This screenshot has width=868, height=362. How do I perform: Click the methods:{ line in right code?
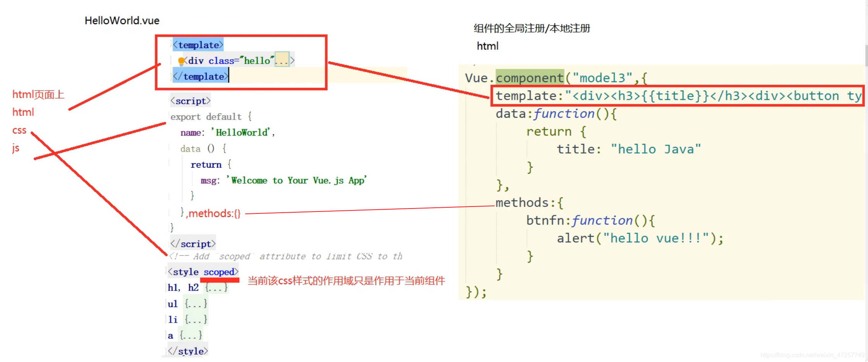click(x=530, y=203)
